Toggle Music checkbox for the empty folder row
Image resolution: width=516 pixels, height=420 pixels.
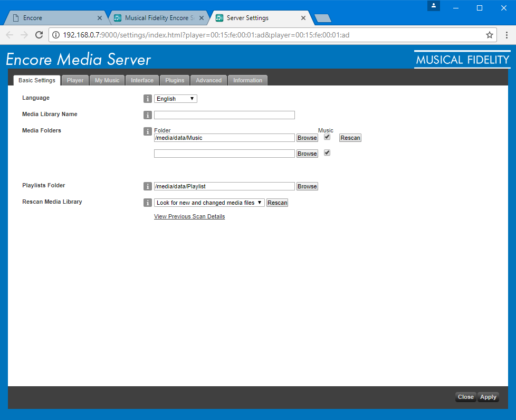(x=327, y=152)
